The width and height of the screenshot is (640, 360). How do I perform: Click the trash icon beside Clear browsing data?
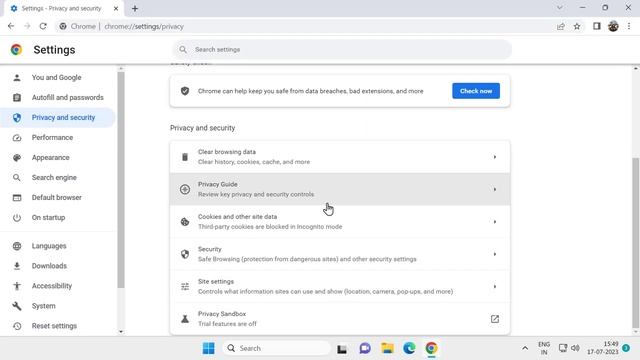coord(185,157)
